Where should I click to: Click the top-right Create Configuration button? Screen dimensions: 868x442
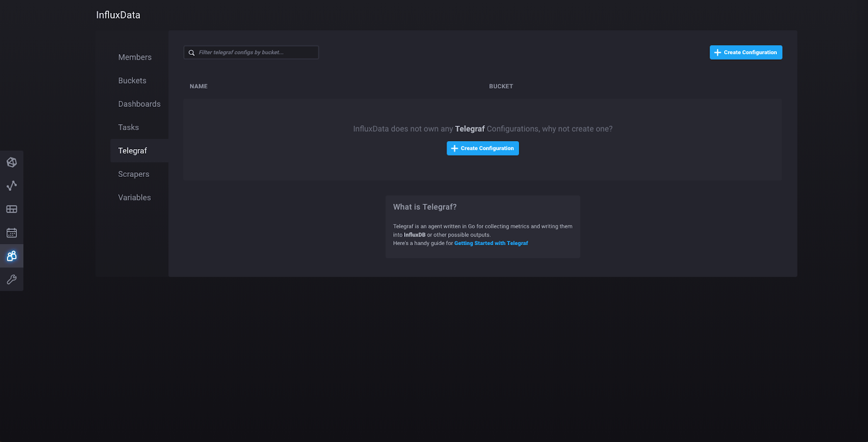[745, 52]
